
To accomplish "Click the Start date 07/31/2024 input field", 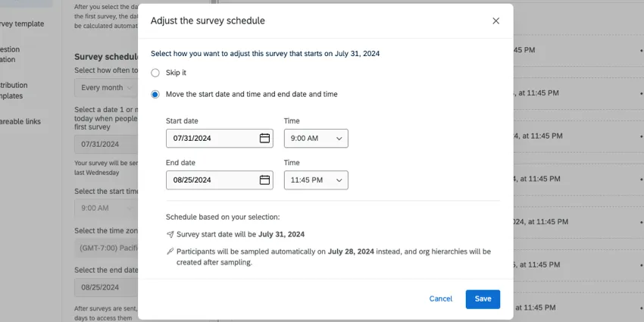I will (211, 138).
